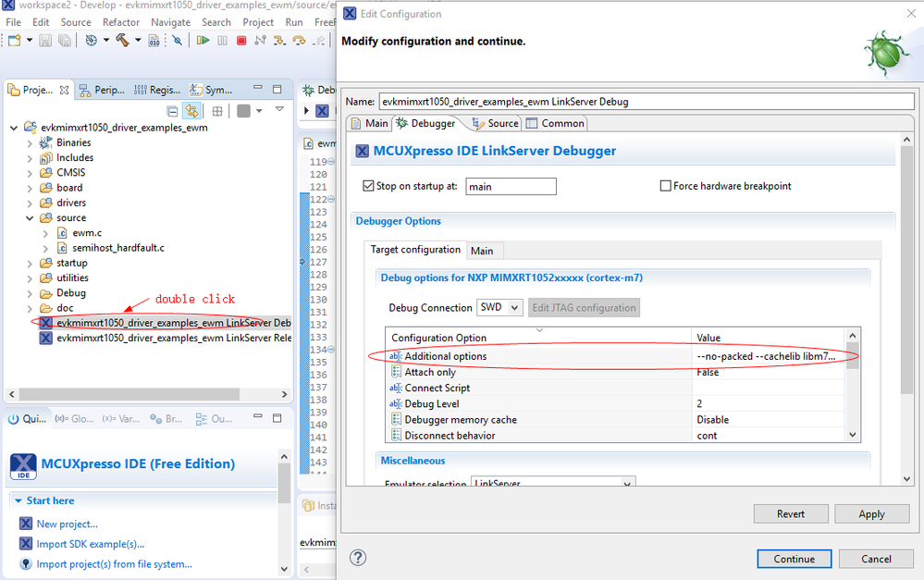
Task: Click the Revert button
Action: coord(791,514)
